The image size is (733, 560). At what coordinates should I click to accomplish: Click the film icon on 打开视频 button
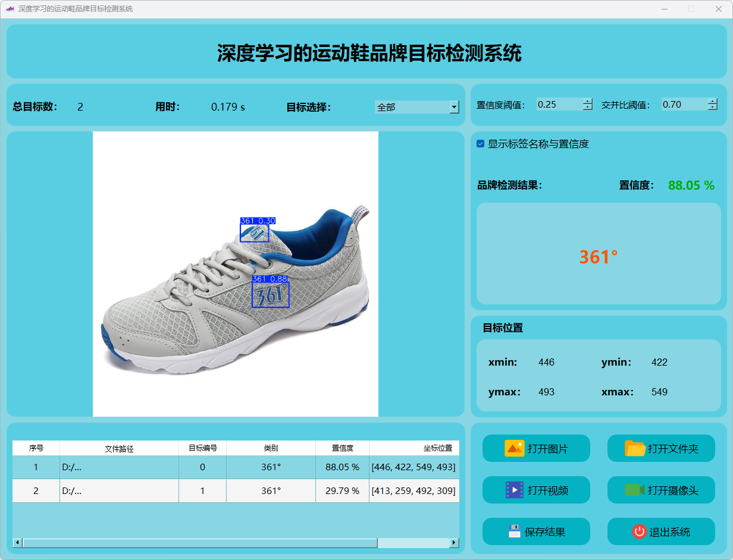(515, 490)
